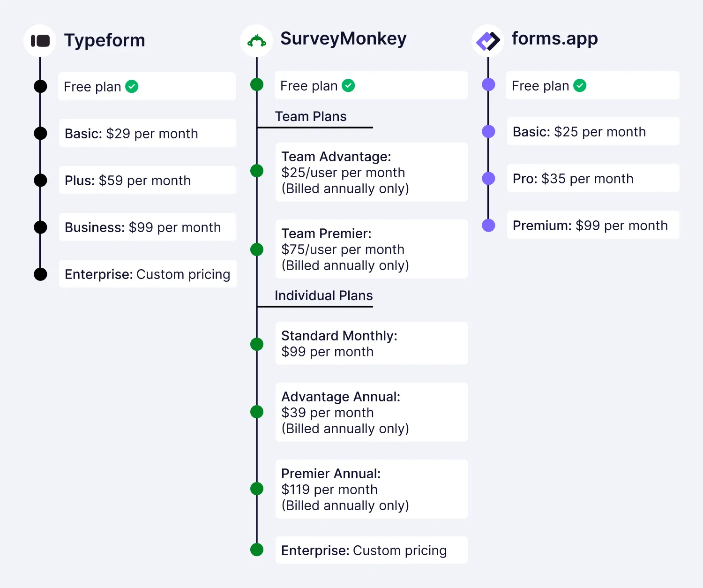Viewport: 703px width, 588px height.
Task: Click the SurveyMonkey Enterprise Custom pricing card
Action: coord(371,550)
